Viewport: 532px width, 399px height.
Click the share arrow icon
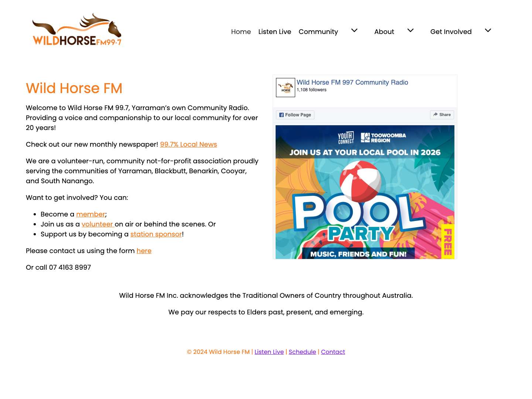[x=435, y=115]
